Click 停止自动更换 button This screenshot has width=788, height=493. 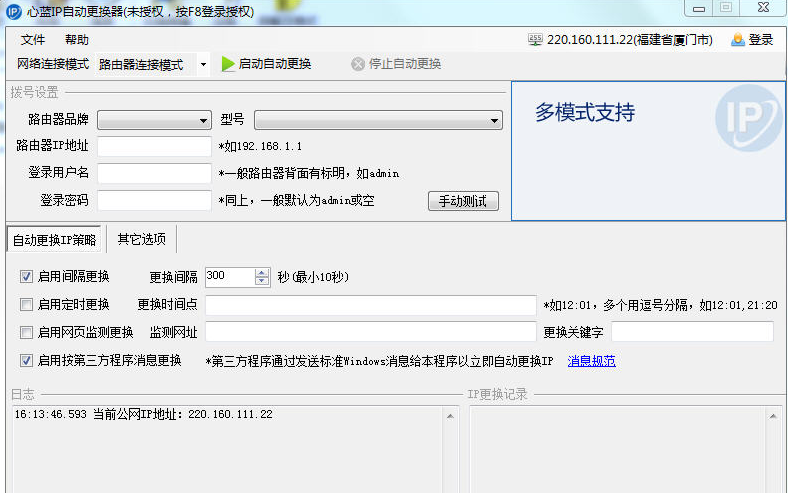(397, 64)
